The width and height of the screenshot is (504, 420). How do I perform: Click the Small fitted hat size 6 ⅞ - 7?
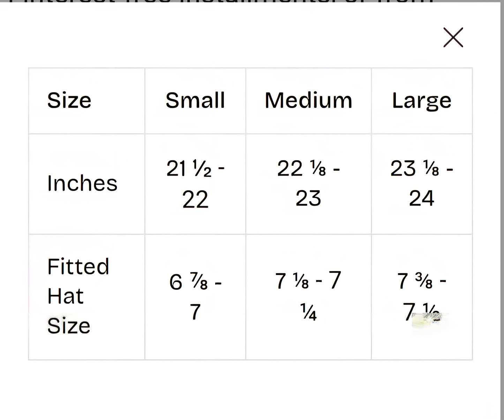coord(195,297)
